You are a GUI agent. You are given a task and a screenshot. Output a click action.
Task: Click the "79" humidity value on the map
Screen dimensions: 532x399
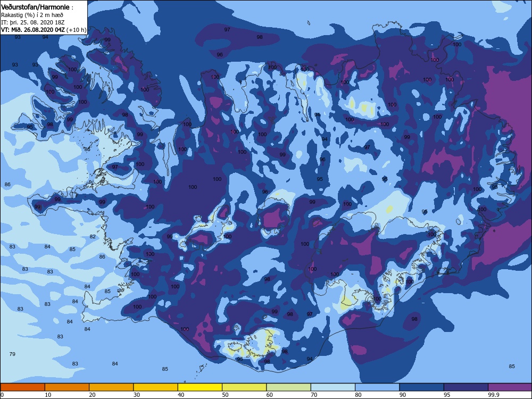pos(13,354)
